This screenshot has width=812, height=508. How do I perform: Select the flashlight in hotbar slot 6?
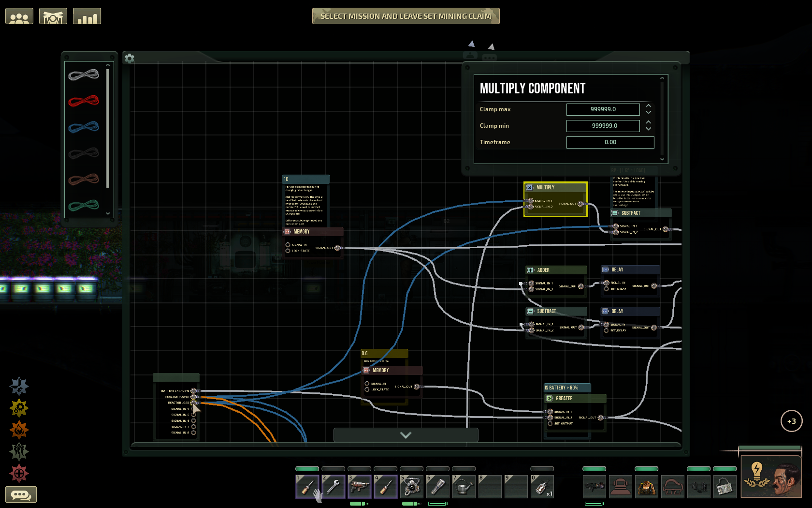point(438,486)
